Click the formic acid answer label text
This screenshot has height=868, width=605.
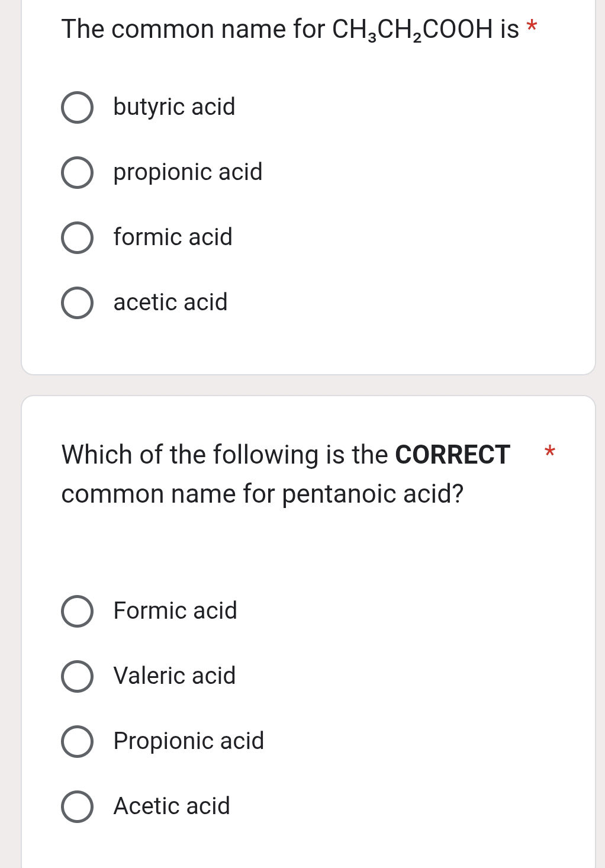pyautogui.click(x=172, y=238)
